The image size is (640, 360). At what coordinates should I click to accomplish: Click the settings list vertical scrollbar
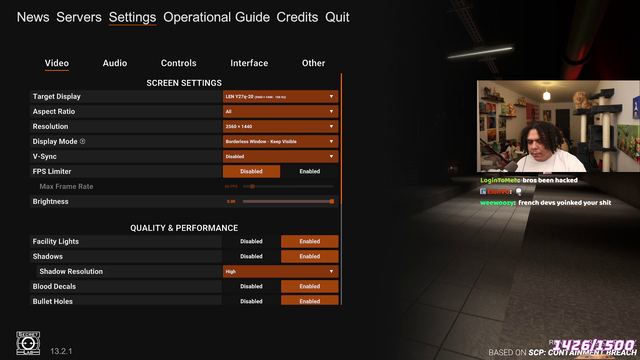(341, 189)
